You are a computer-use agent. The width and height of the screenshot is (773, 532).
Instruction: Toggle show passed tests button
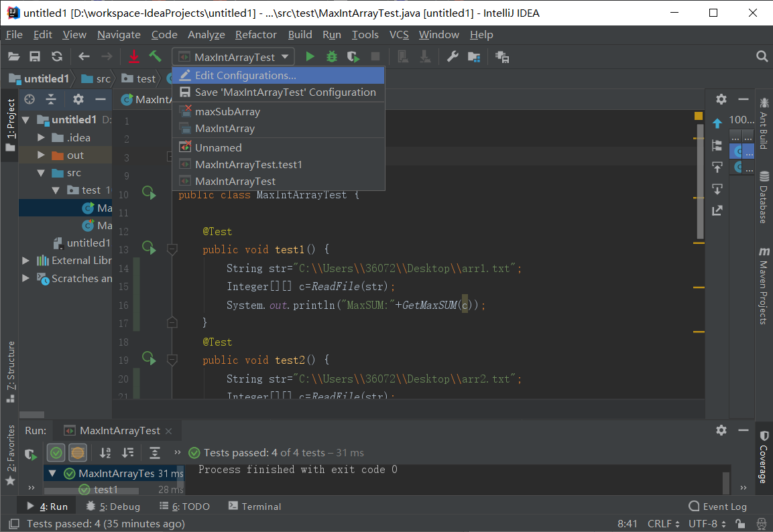tap(56, 453)
